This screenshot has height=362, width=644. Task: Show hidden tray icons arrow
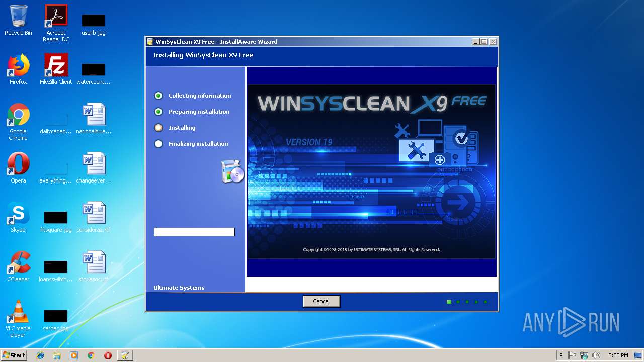tap(561, 355)
